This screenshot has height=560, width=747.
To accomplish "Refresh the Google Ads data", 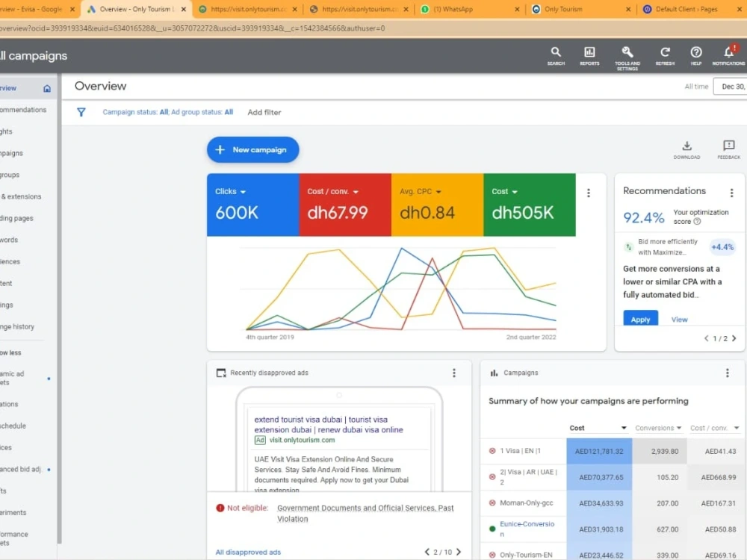I will [x=665, y=56].
